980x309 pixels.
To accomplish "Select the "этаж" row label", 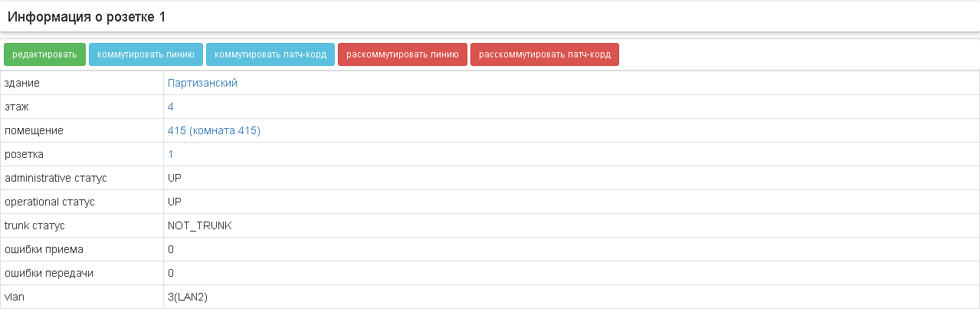I will (x=17, y=107).
